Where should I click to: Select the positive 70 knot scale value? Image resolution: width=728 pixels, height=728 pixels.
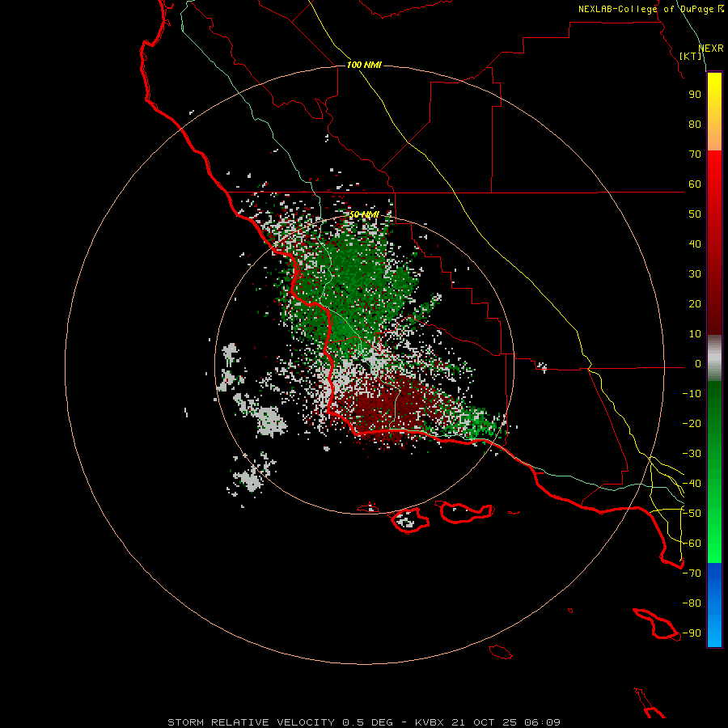tap(695, 154)
